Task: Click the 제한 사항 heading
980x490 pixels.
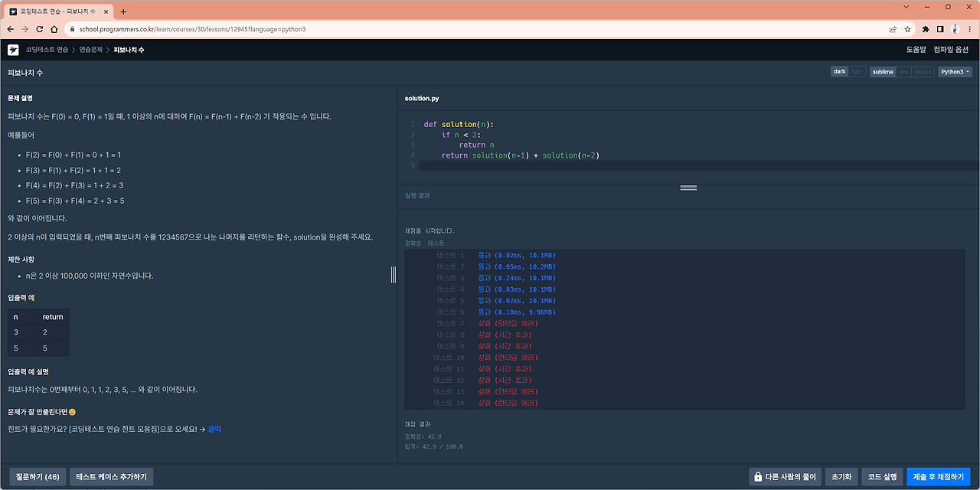Action: tap(21, 260)
